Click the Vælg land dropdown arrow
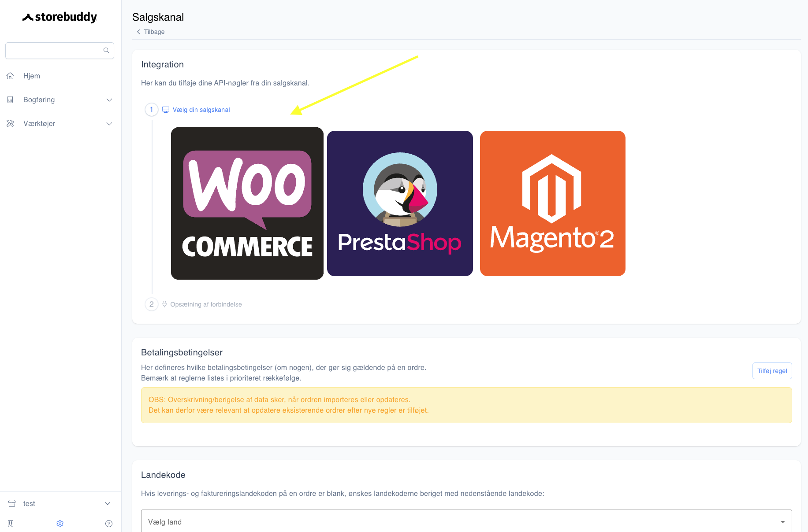The width and height of the screenshot is (808, 532). click(x=783, y=522)
